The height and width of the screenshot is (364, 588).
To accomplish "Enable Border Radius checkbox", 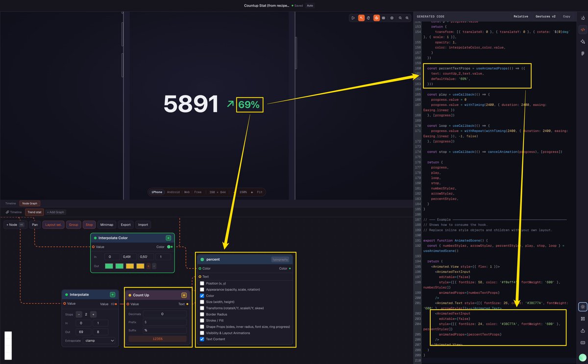I will 202,314.
